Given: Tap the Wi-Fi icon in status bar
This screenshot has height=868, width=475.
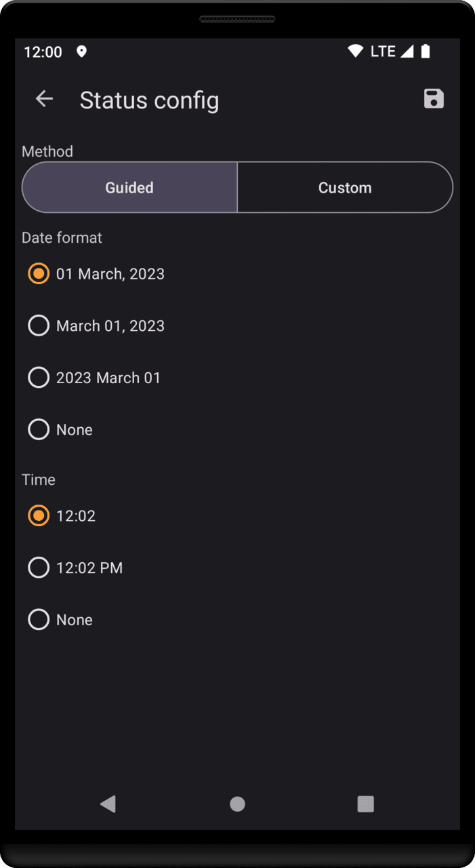Looking at the screenshot, I should tap(355, 52).
